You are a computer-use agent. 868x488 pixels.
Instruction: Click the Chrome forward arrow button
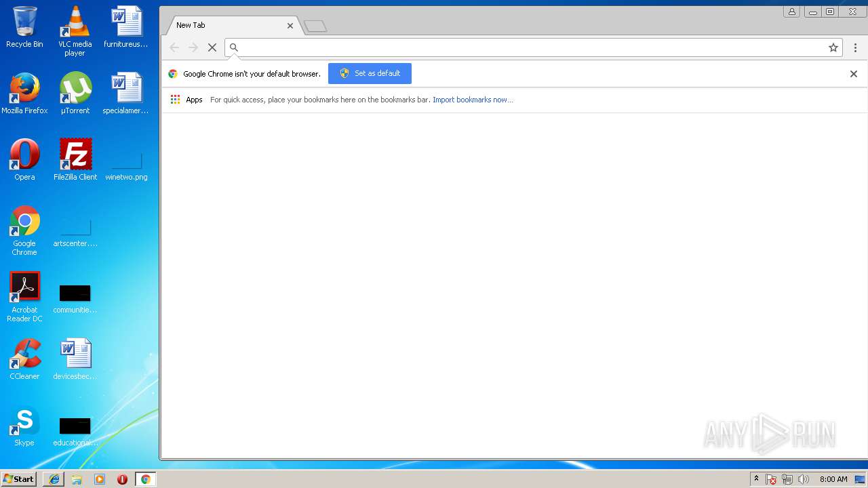tap(193, 47)
